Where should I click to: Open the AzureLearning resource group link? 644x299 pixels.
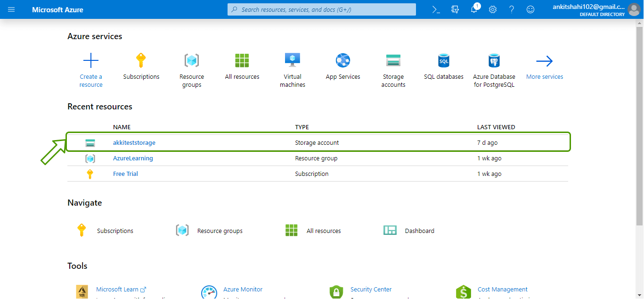click(x=133, y=158)
